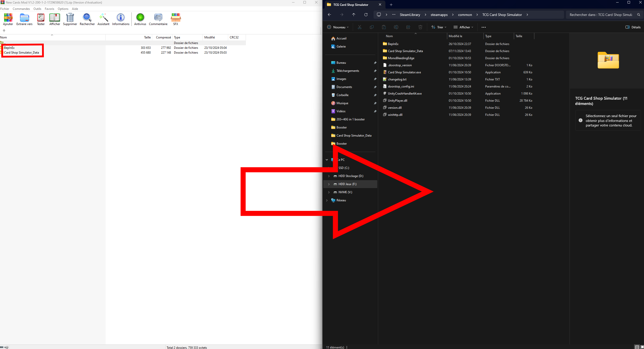Screen dimensions: 644x349
Task: Click the steamapps breadcrumb link
Action: (x=439, y=15)
